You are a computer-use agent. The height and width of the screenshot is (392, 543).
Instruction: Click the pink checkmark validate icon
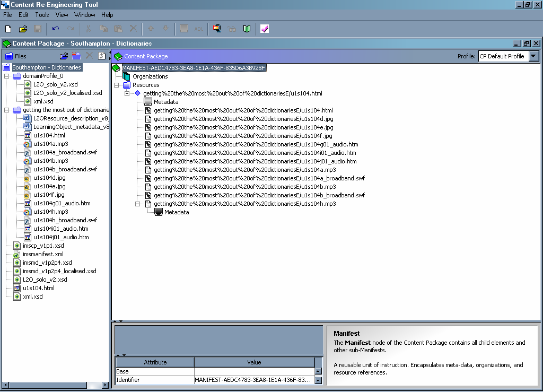pyautogui.click(x=265, y=29)
